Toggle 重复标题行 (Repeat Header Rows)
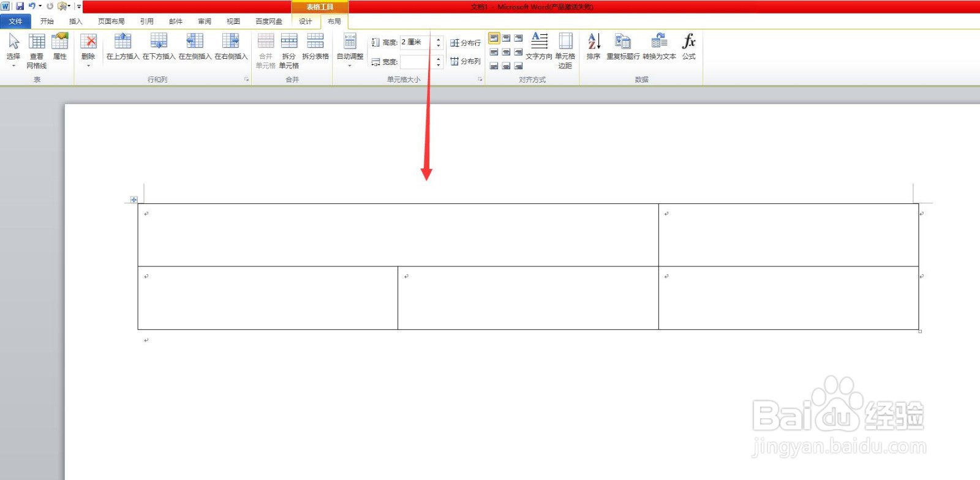The width and height of the screenshot is (980, 480). point(623,47)
